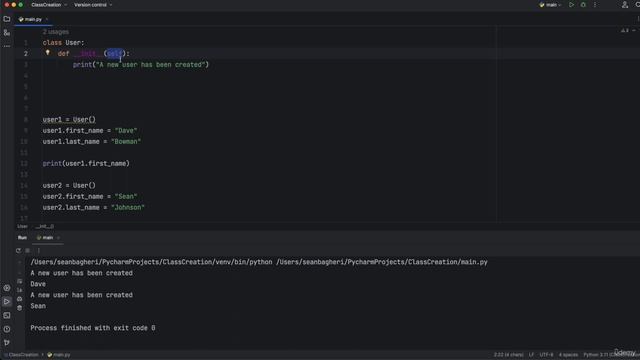Open the Python Packages tool window icon
Image resolution: width=640 pixels, height=360 pixels.
[7, 288]
